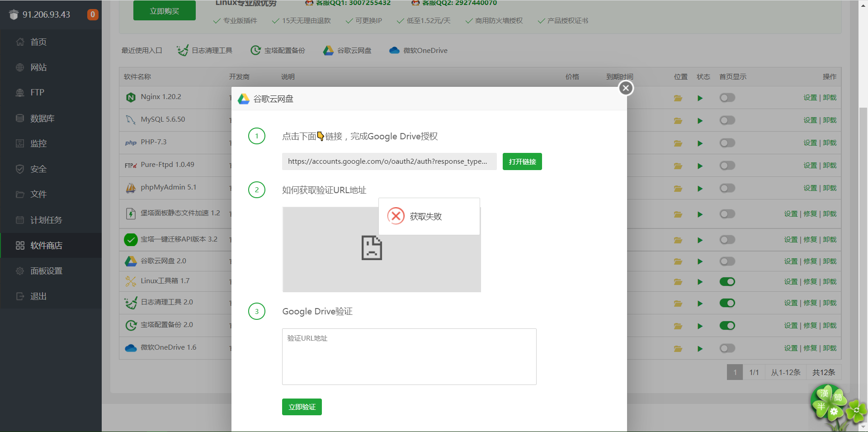Open folder location for PHP-7.3

[x=678, y=143]
